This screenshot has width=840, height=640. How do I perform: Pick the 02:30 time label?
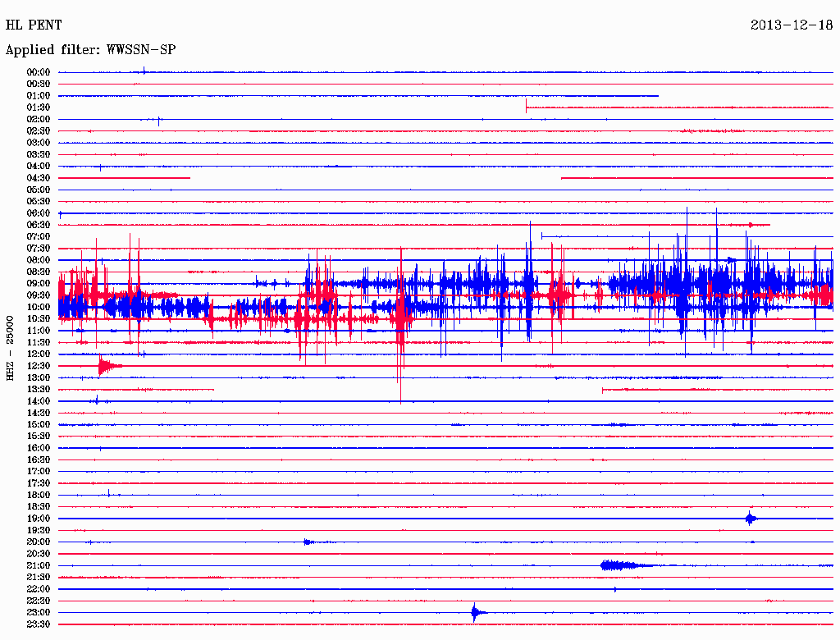[39, 131]
